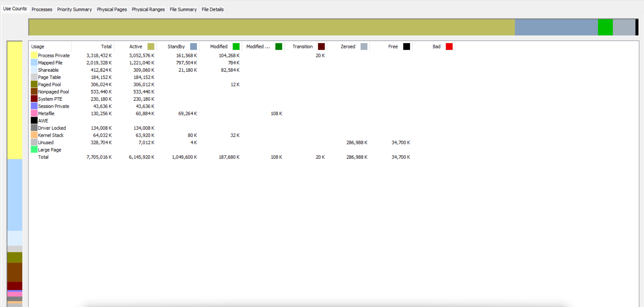Click the Transition dark red swatch
Viewport: 644px width, 307px height.
pos(321,46)
